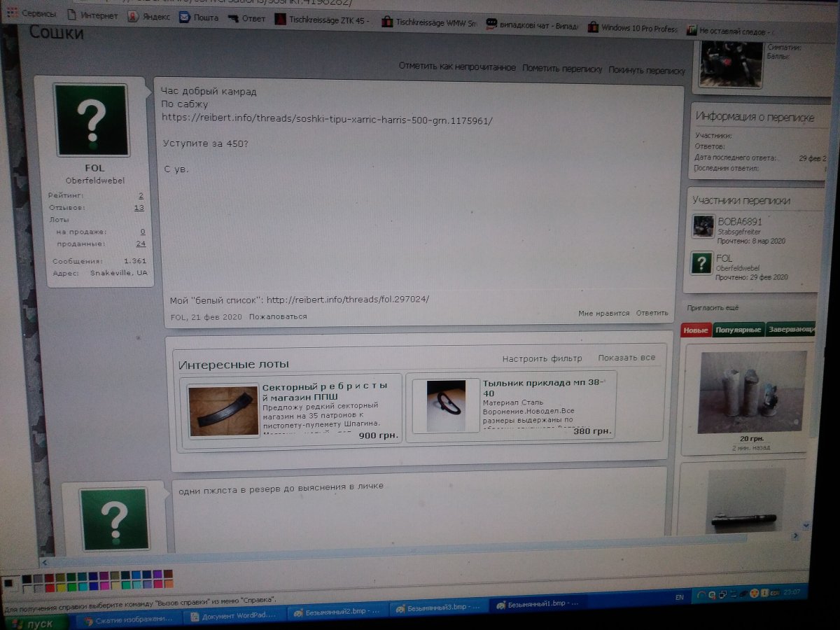840x630 pixels.
Task: Click the text 'Уступите за 450?'
Action: pos(205,143)
